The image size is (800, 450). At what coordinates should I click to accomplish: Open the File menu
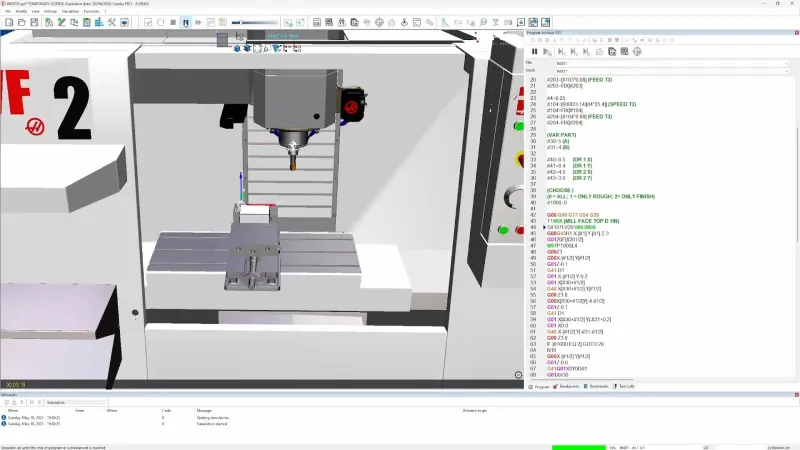click(8, 11)
